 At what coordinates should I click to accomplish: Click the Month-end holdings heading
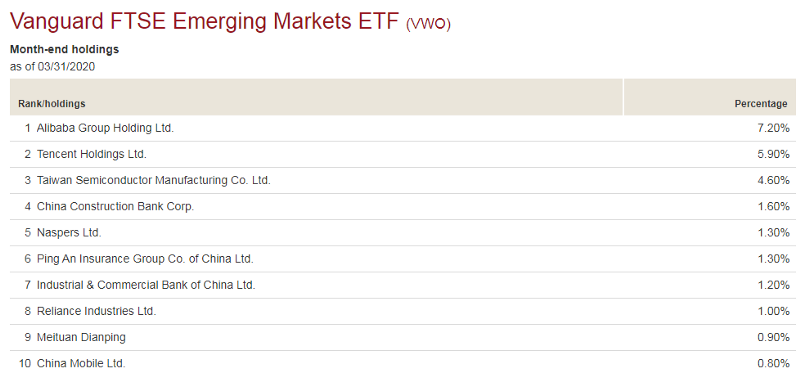pyautogui.click(x=64, y=49)
